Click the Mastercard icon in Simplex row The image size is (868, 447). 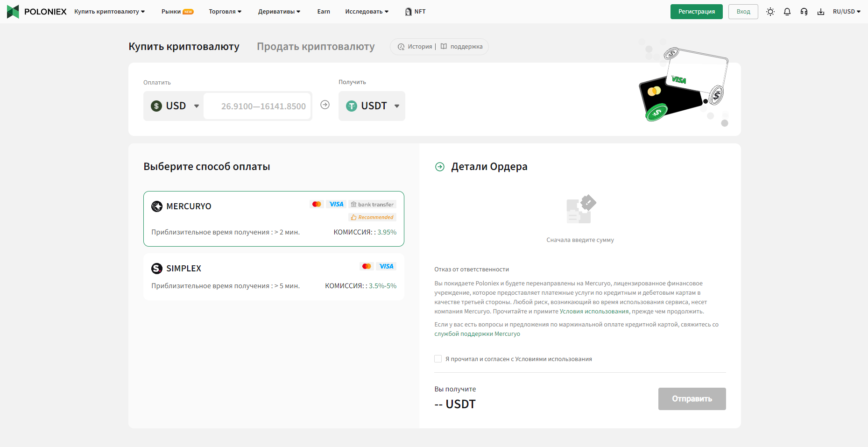367,266
